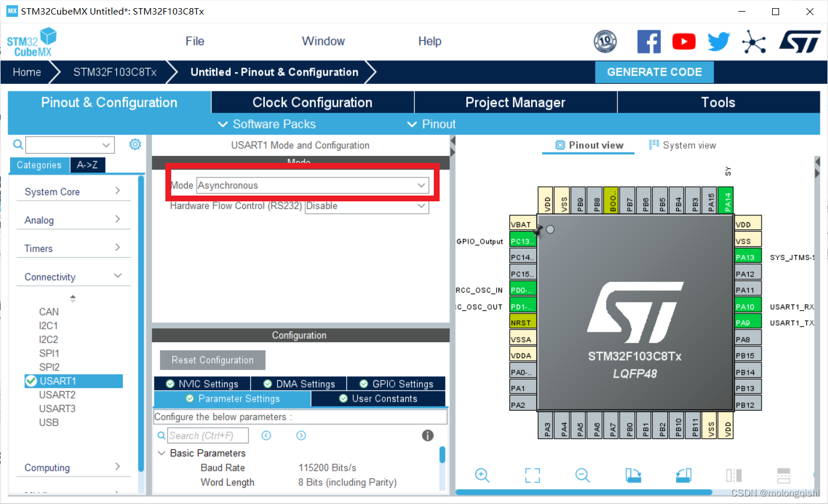
Task: Rotate chip view clockwise icon
Action: pos(634,475)
